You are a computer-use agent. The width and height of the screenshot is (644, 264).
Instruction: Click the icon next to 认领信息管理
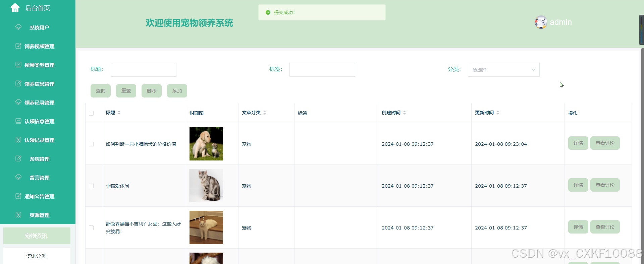point(18,121)
